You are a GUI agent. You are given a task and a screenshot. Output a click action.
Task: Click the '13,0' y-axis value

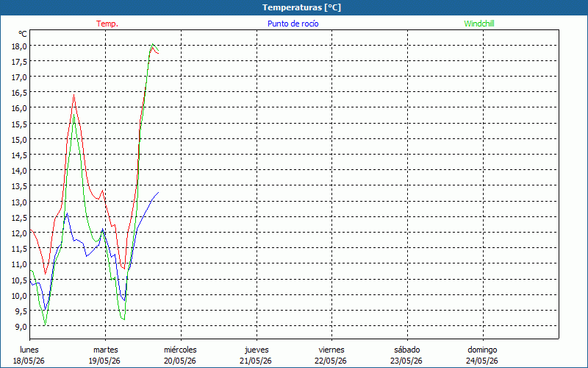coord(19,202)
